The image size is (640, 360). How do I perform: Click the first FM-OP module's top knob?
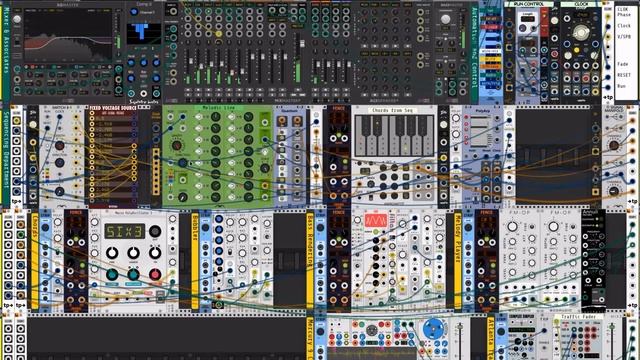[512, 227]
